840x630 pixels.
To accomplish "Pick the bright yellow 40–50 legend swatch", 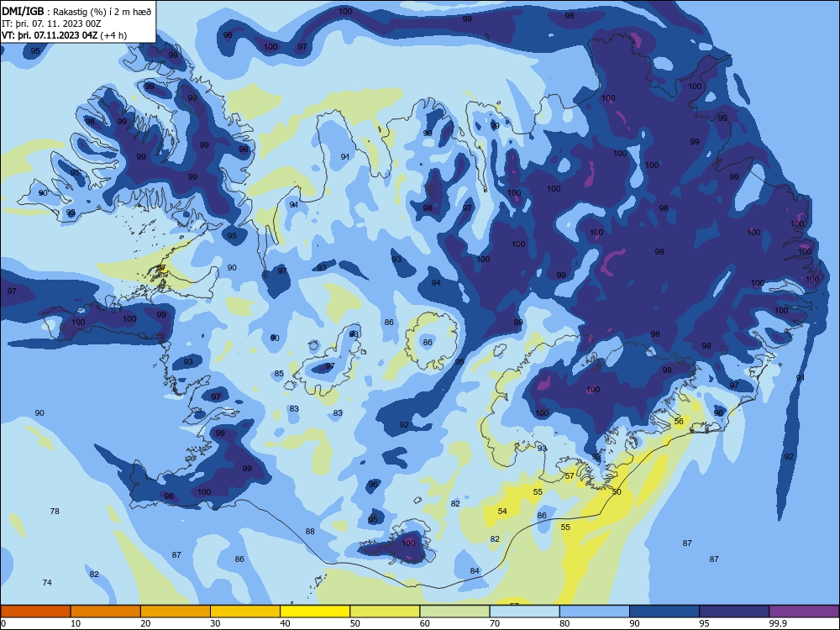I will [x=315, y=612].
